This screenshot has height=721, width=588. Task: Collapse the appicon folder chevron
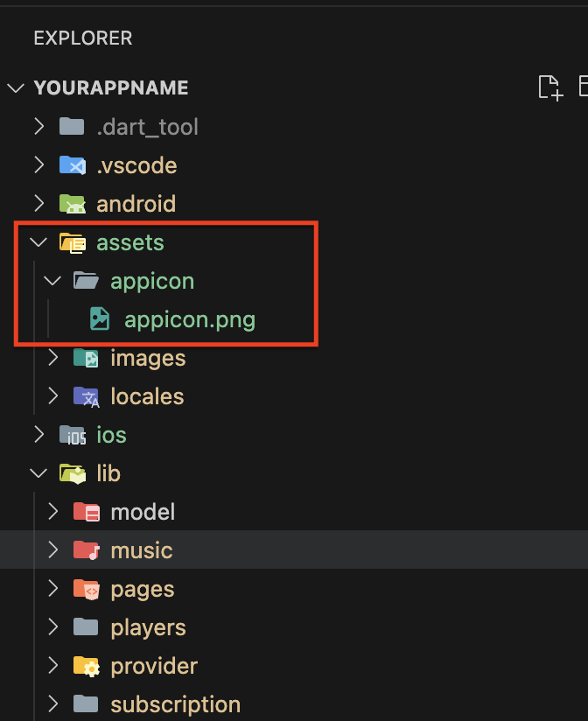tap(52, 281)
